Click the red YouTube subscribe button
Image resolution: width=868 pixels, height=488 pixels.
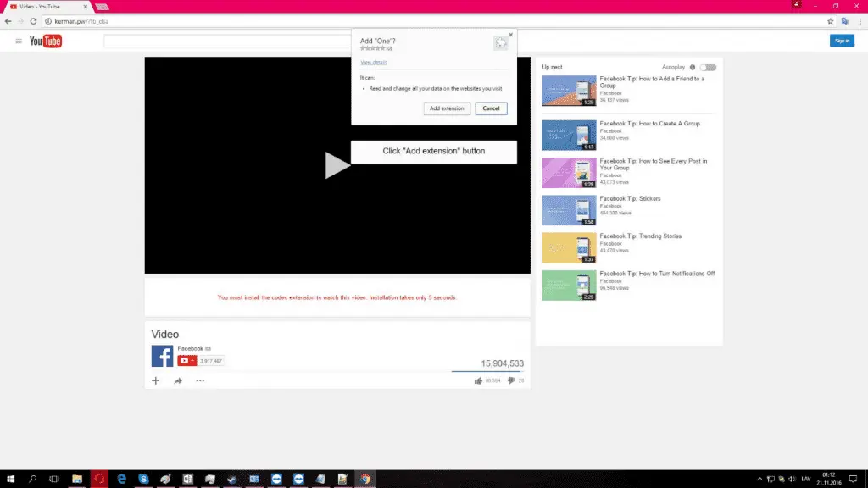pos(186,361)
